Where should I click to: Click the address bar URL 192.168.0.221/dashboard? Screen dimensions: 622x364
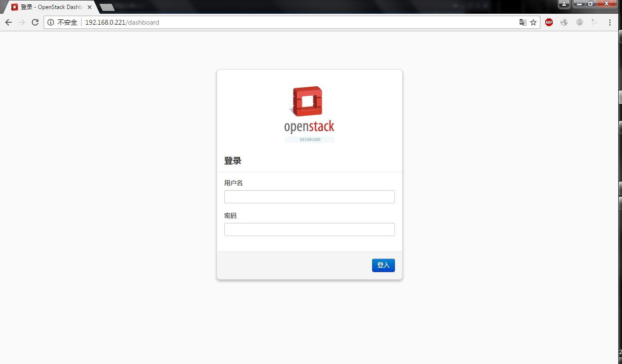pyautogui.click(x=122, y=22)
